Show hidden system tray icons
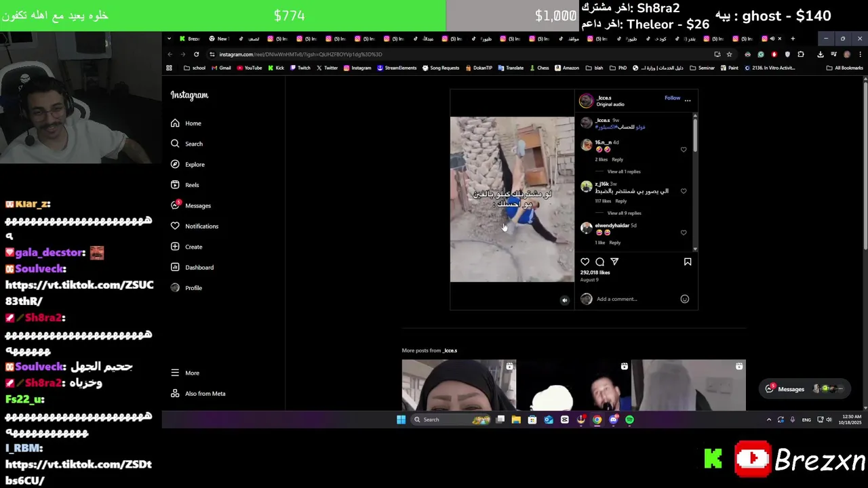868x488 pixels. point(768,420)
